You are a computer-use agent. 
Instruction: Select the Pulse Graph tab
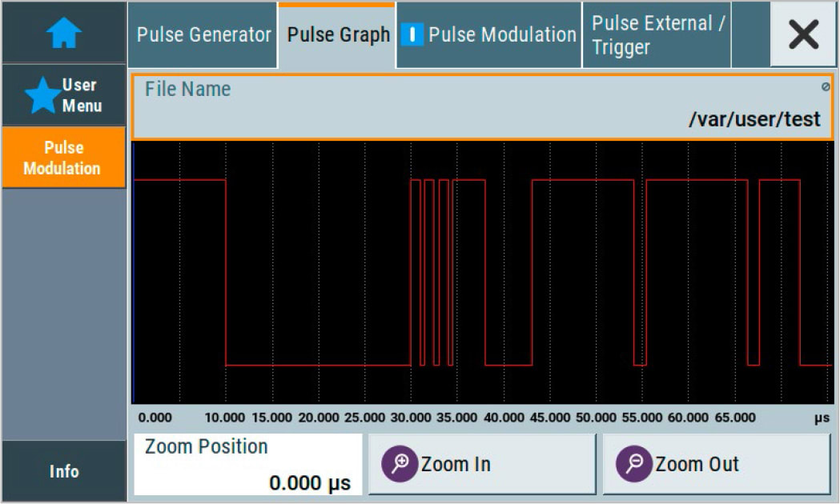coord(337,35)
